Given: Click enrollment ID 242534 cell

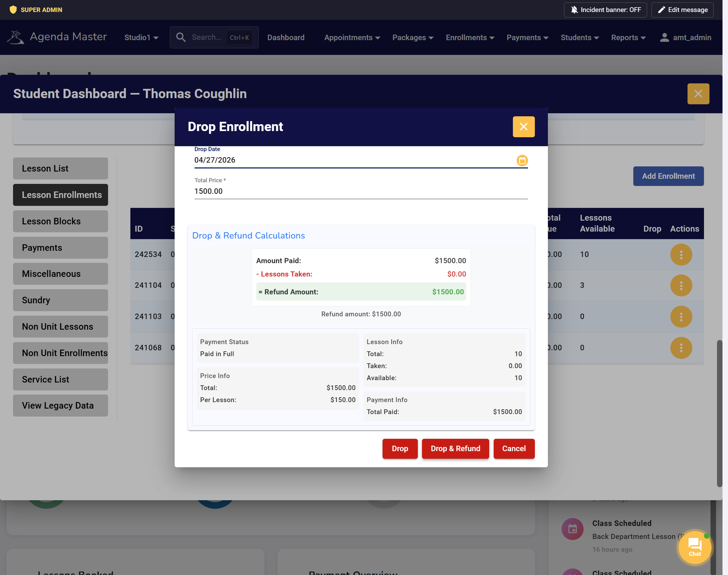Looking at the screenshot, I should (x=148, y=255).
